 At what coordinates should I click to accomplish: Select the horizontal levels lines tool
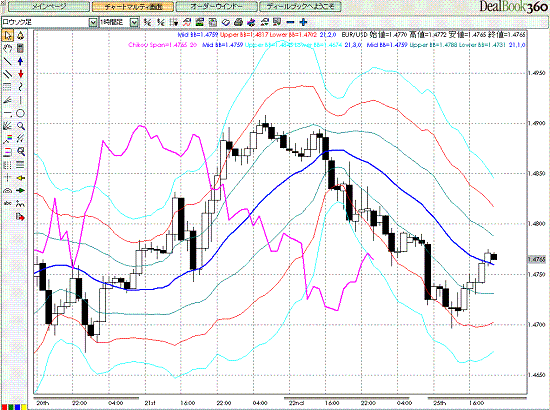tap(8, 87)
